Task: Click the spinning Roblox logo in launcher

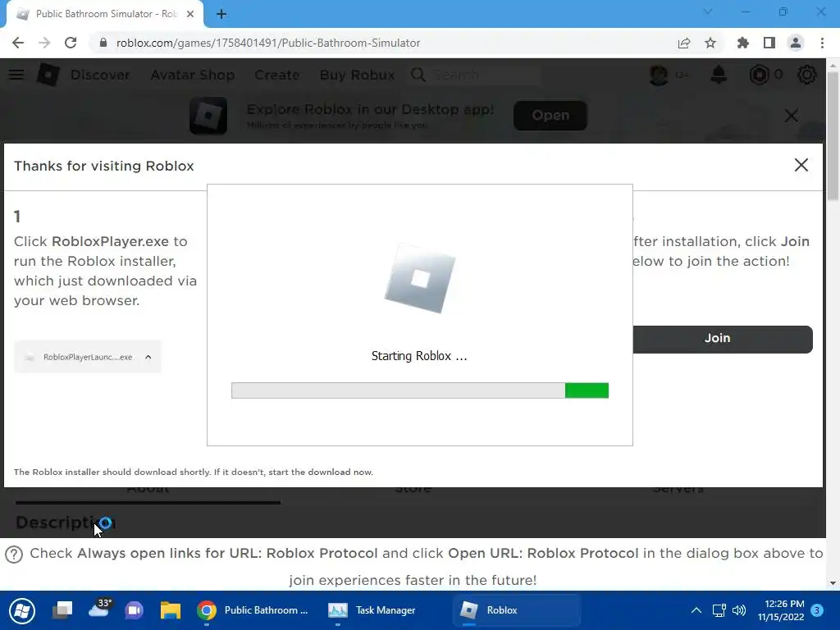Action: coord(420,279)
